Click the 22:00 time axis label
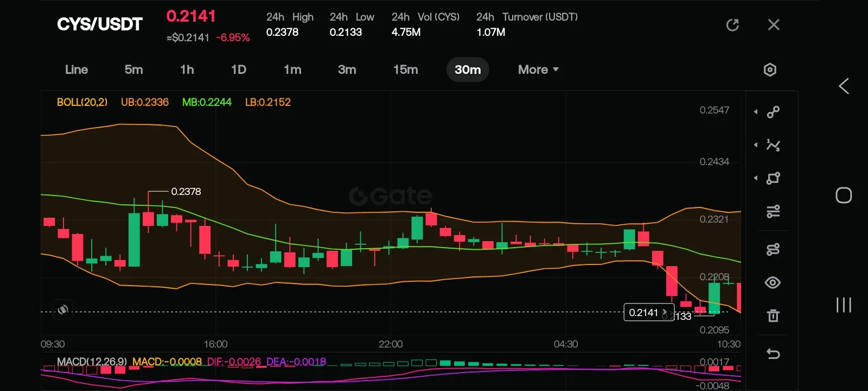 click(391, 344)
